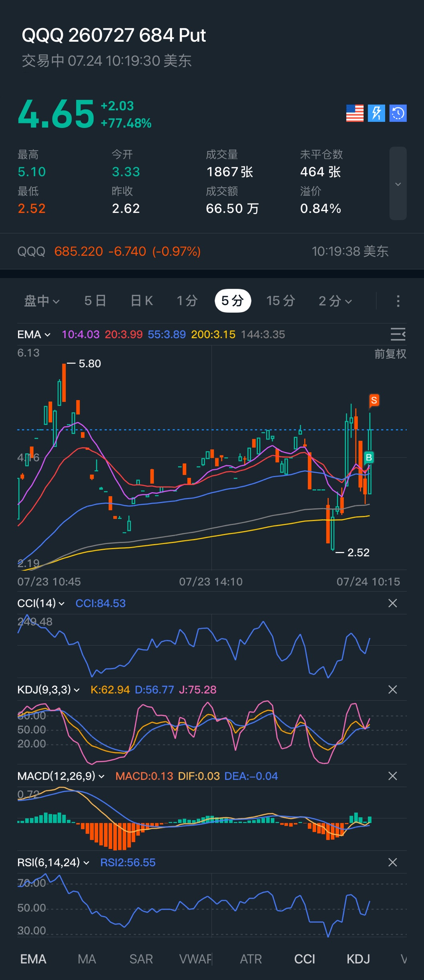Screen dimensions: 424x980
Task: Tap the green B buy marker
Action: coord(369,457)
